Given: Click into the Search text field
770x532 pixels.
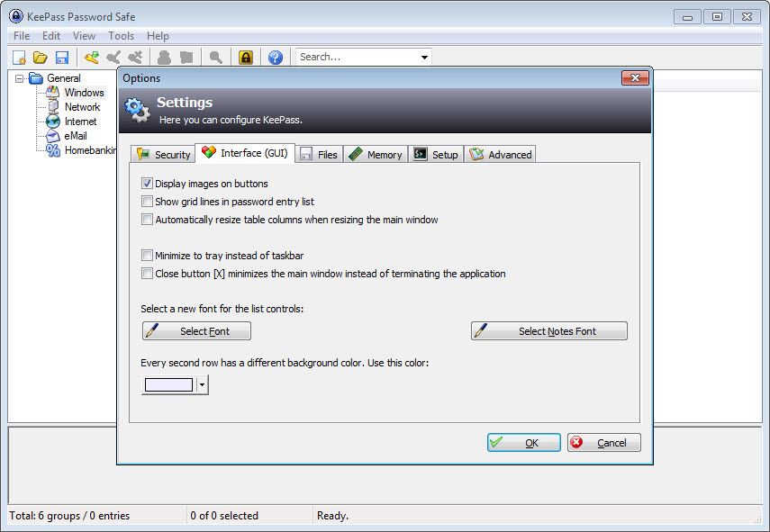Looking at the screenshot, I should click(x=357, y=57).
